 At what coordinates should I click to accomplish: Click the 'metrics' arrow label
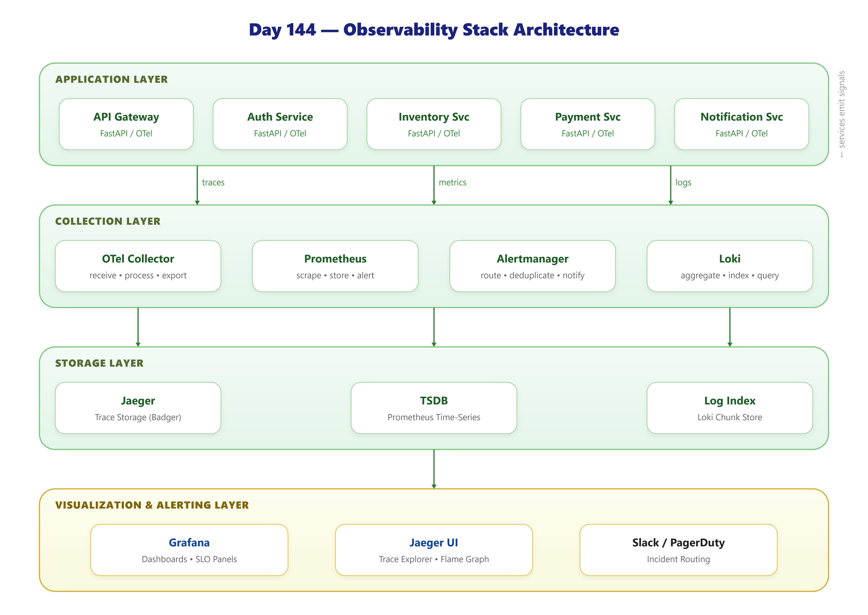click(x=453, y=182)
